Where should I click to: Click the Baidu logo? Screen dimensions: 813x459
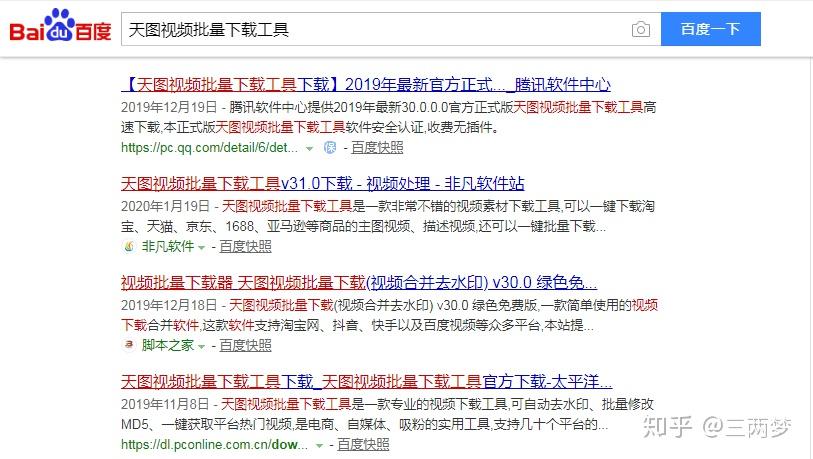pos(60,25)
